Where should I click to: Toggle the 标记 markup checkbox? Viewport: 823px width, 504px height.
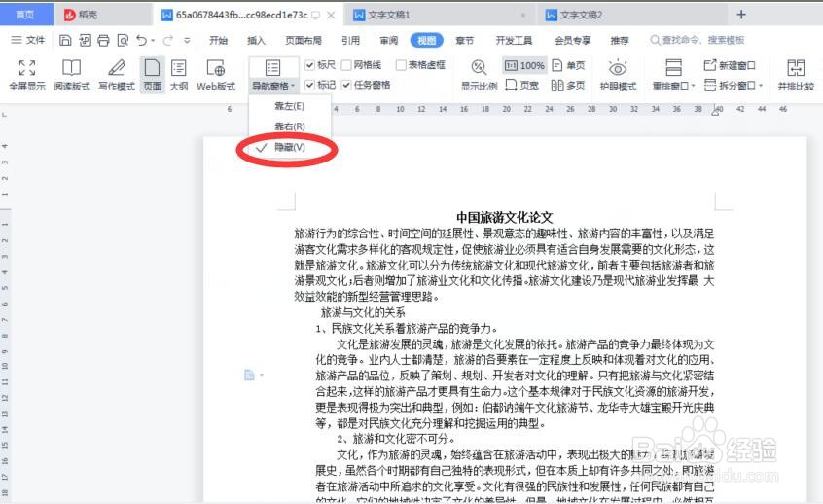tap(309, 85)
